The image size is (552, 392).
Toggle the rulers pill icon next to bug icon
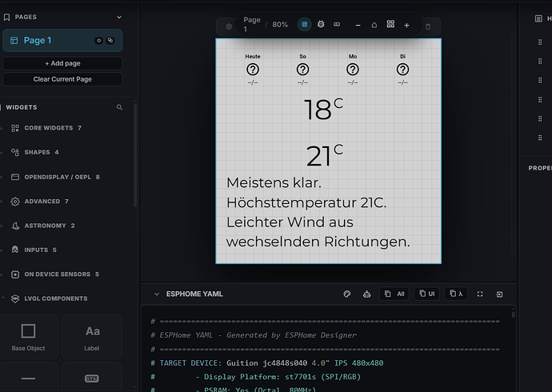point(337,24)
